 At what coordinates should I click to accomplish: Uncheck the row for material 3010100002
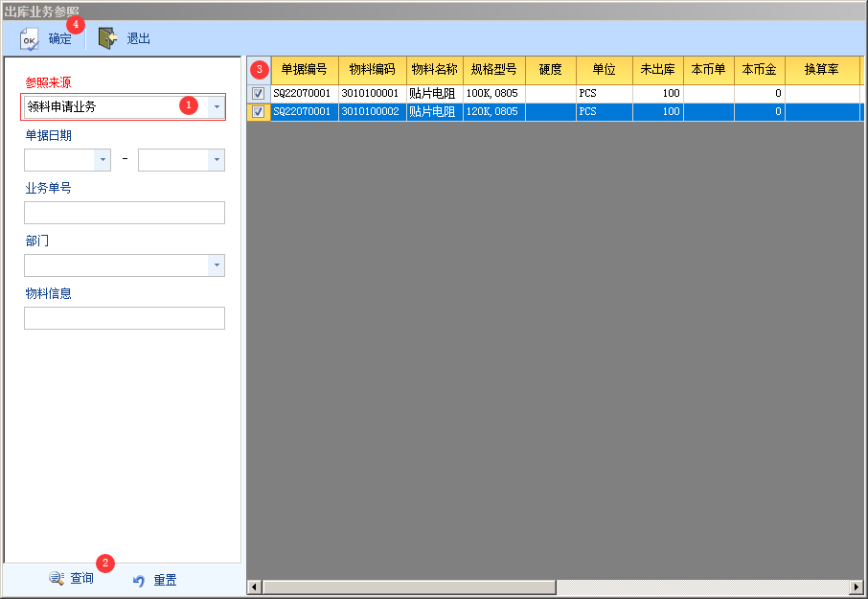pos(258,111)
